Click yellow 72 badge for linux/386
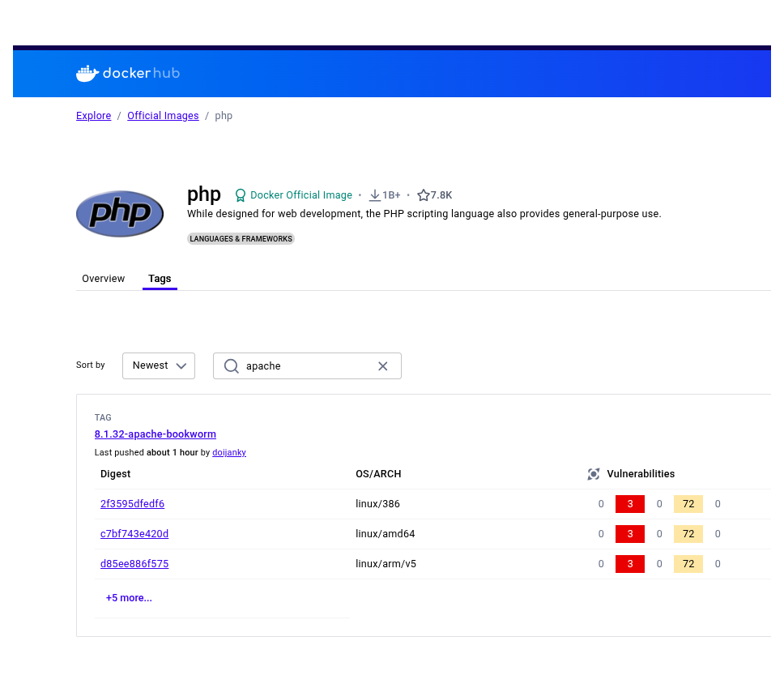 688,504
